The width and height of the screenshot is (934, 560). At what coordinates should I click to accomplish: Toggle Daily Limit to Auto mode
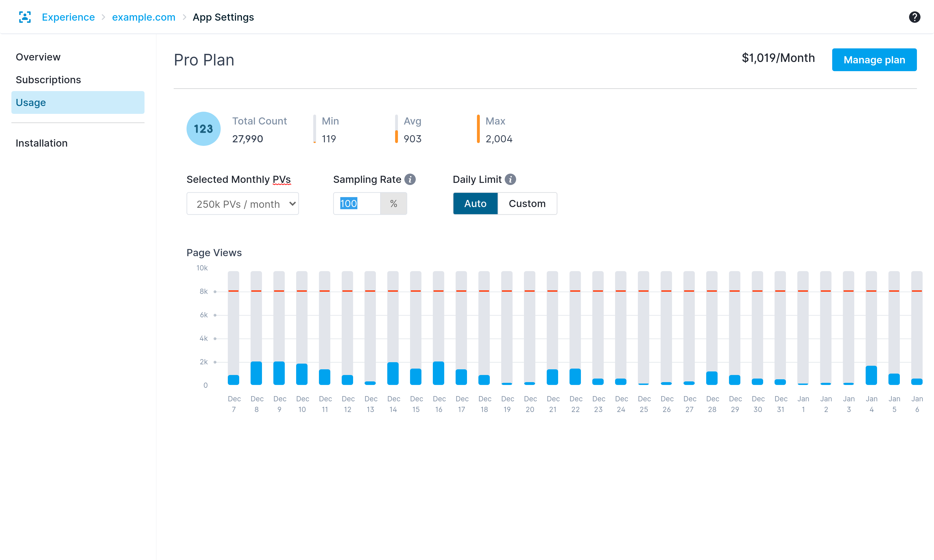pyautogui.click(x=475, y=203)
